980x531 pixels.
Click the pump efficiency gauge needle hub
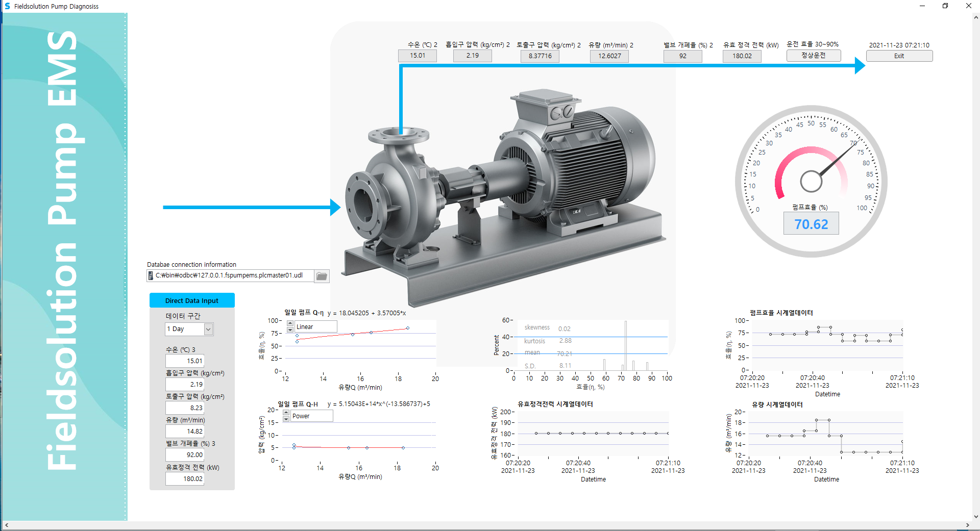point(811,181)
